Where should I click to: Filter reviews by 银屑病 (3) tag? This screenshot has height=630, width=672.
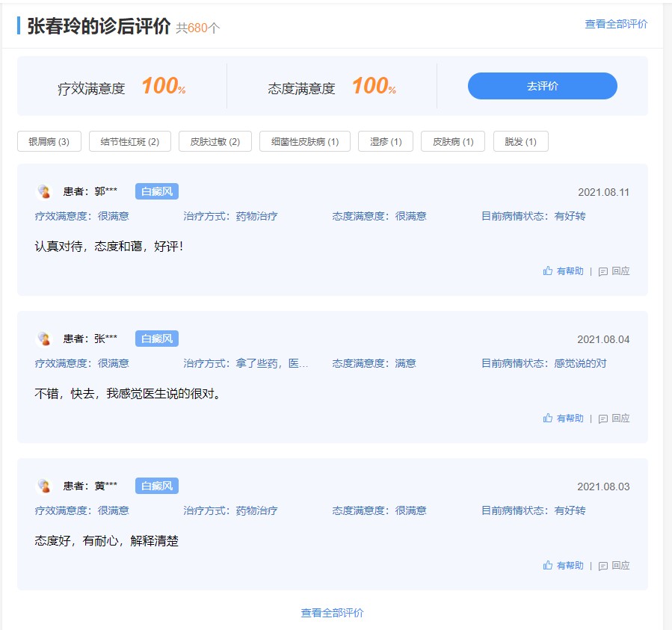pos(49,141)
